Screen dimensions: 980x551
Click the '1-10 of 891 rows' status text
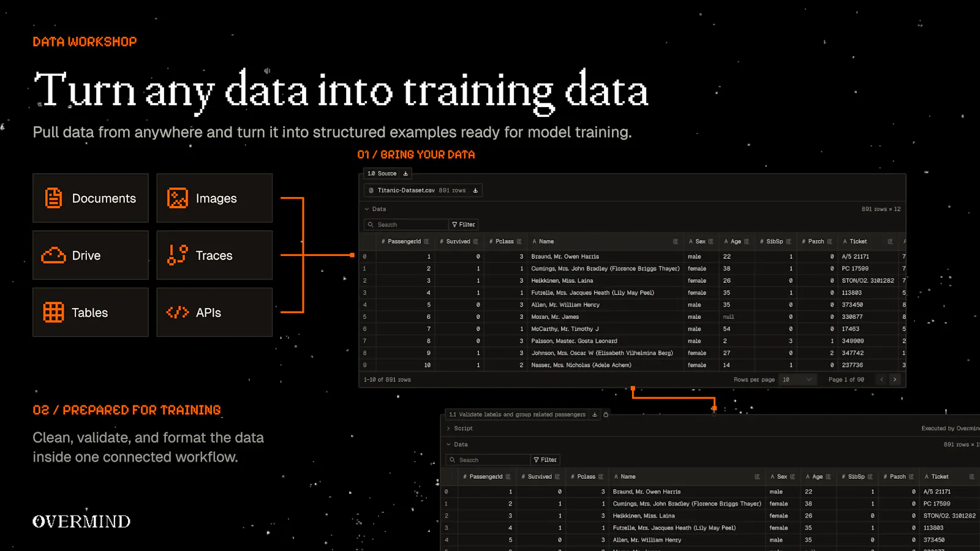[387, 380]
